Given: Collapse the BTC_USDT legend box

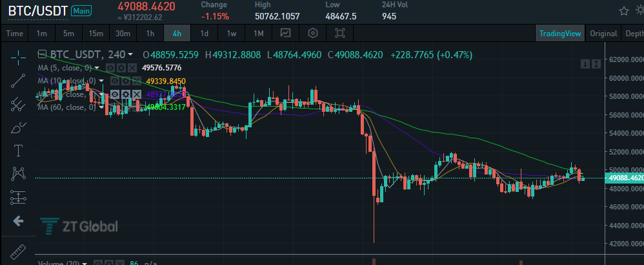Looking at the screenshot, I should [42, 54].
